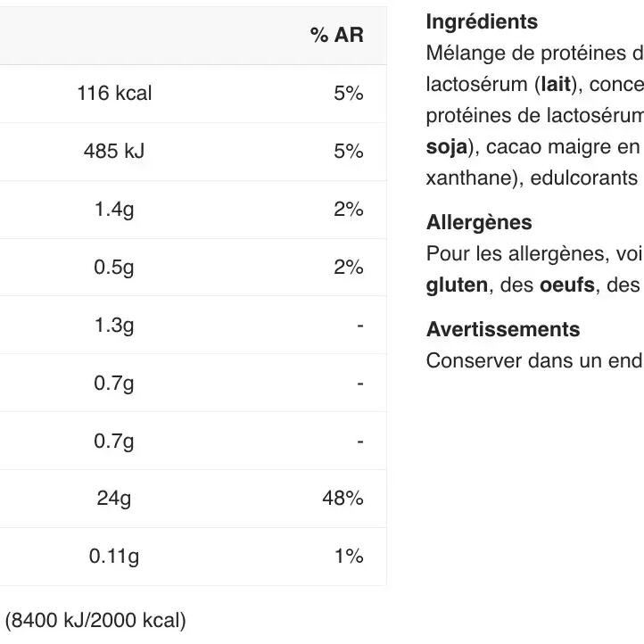Click the bold word lait in ingredients
Screen dimensions: 644x644
coord(556,84)
